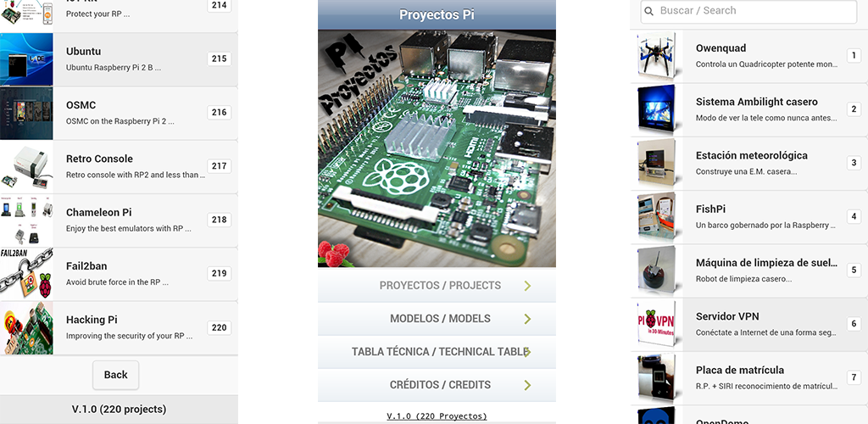Tap the Pi VPN thumbnail image
Screen dimensions: 868x424
(x=656, y=325)
